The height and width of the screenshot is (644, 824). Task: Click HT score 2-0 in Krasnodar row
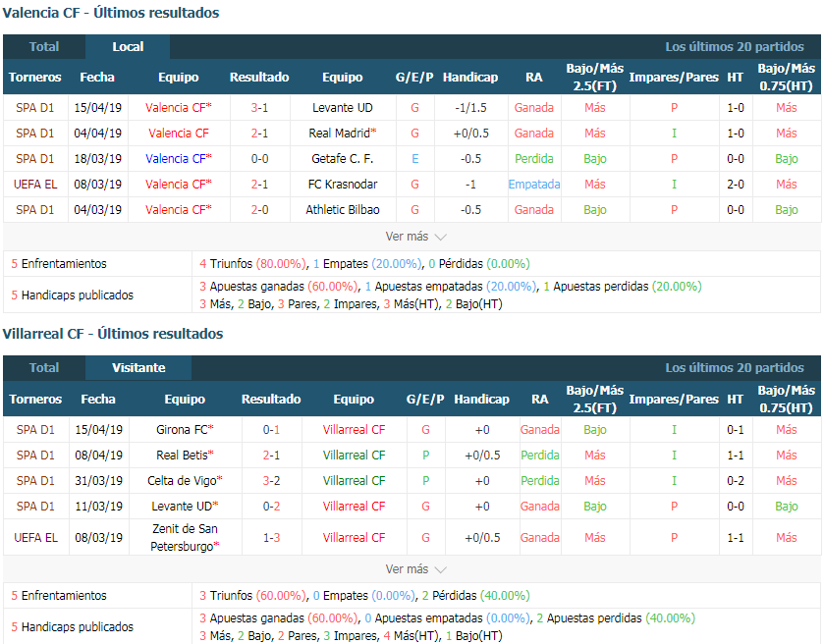click(736, 185)
